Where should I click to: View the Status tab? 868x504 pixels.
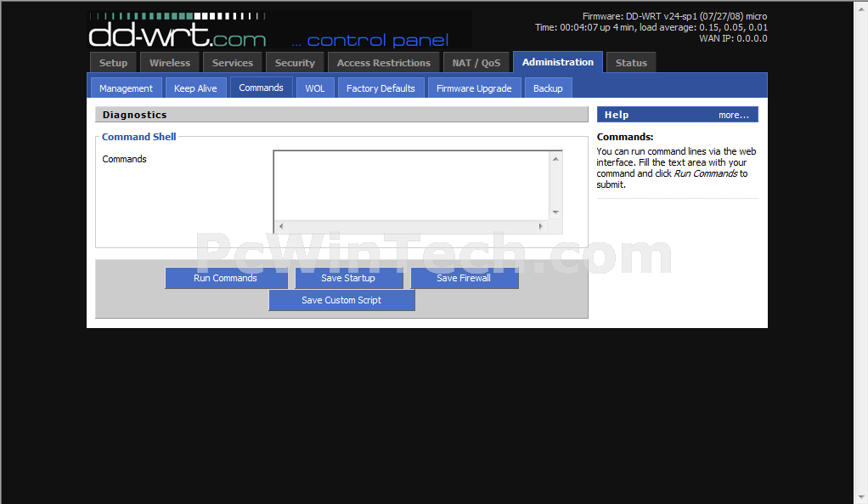pyautogui.click(x=631, y=63)
